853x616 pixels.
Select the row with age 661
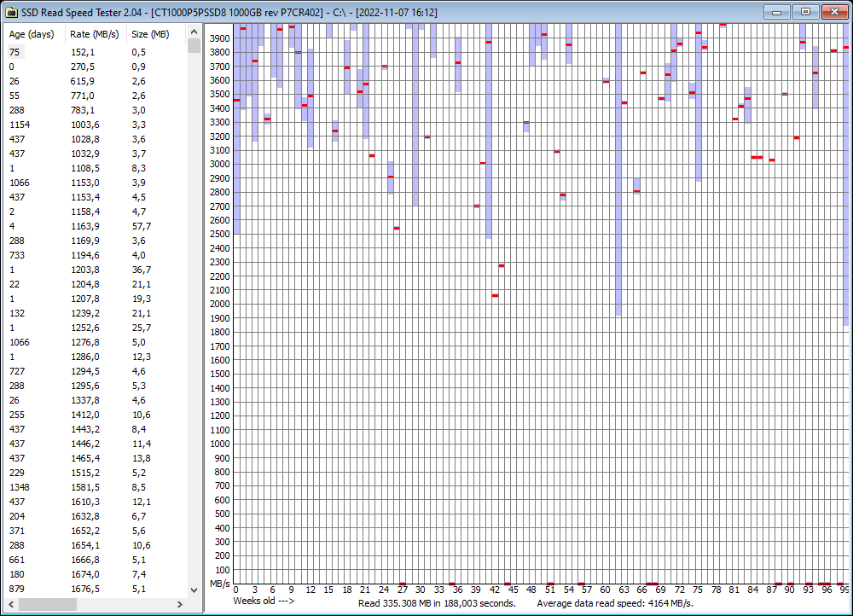[x=96, y=560]
